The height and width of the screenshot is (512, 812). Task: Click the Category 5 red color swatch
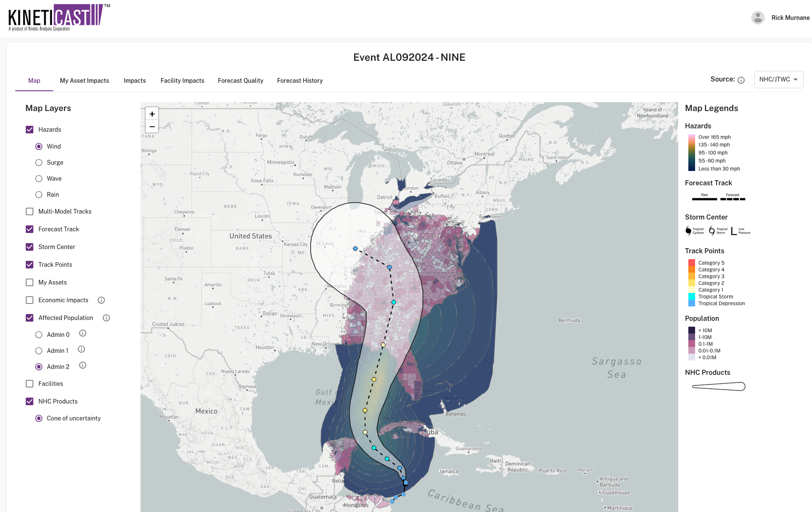coord(691,263)
